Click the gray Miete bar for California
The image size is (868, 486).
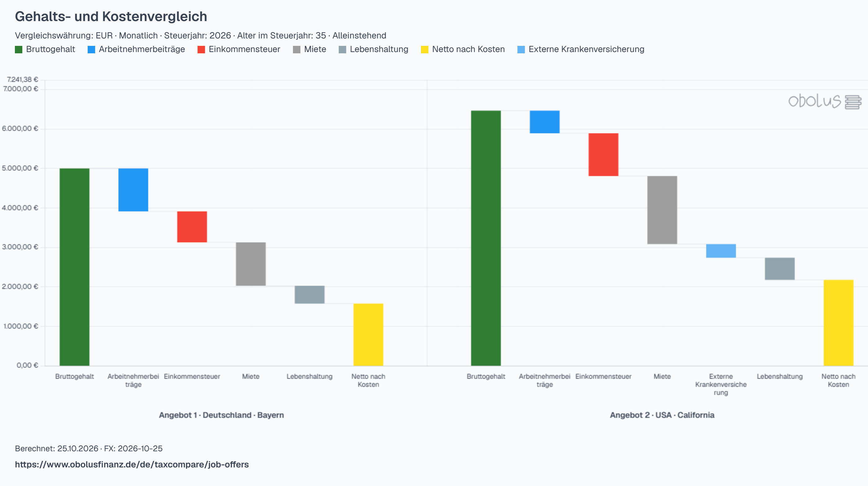pyautogui.click(x=662, y=210)
